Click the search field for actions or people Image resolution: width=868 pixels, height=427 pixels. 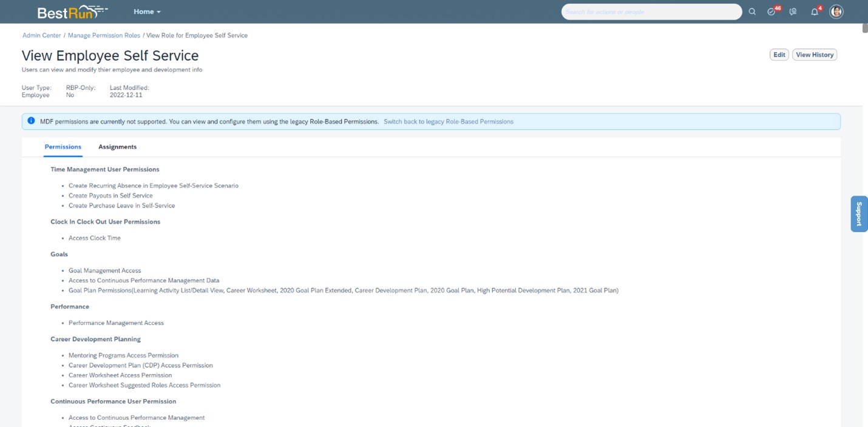coord(651,12)
